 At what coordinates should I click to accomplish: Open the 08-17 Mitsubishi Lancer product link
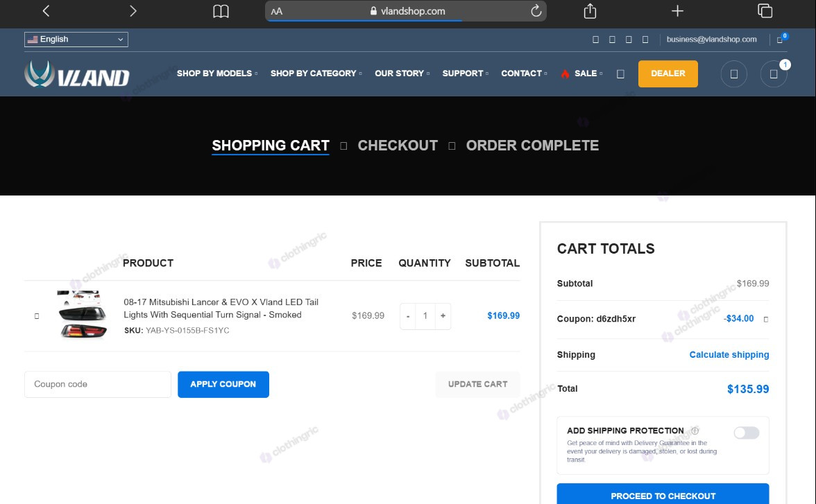[x=221, y=309]
